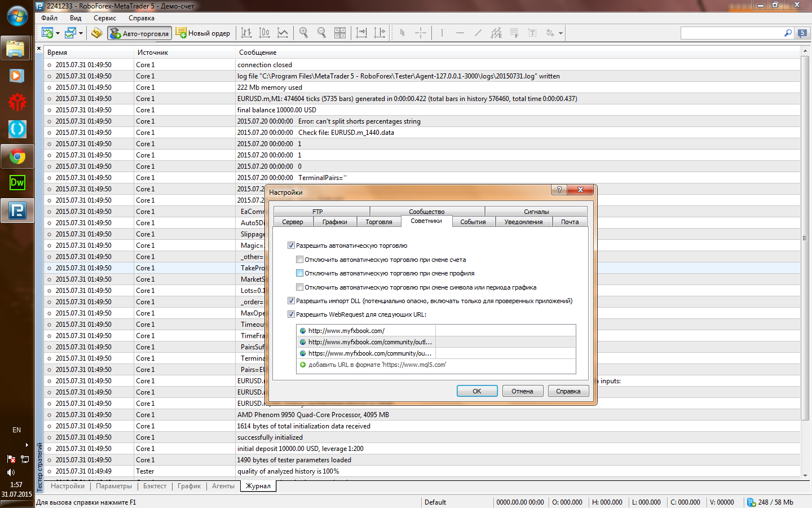
Task: Open the Сервис menu
Action: coord(105,18)
